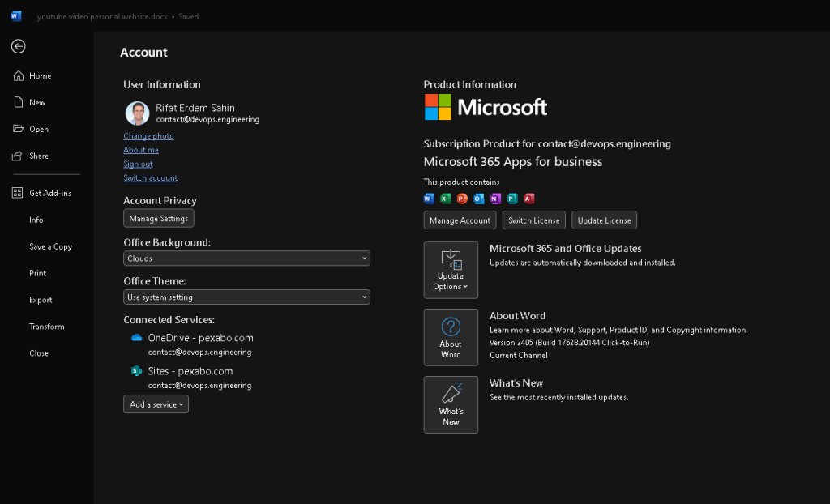The image size is (830, 504).
Task: Click the About Word button
Action: [x=451, y=337]
